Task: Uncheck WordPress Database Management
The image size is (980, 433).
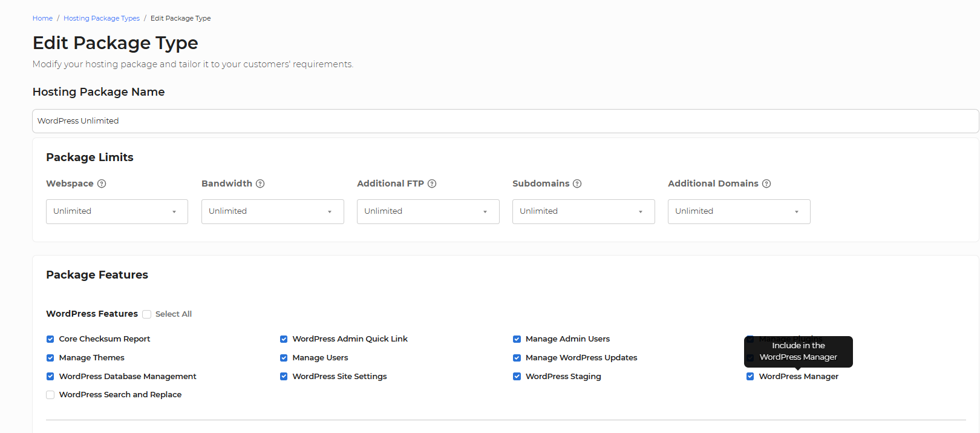Action: pos(50,377)
